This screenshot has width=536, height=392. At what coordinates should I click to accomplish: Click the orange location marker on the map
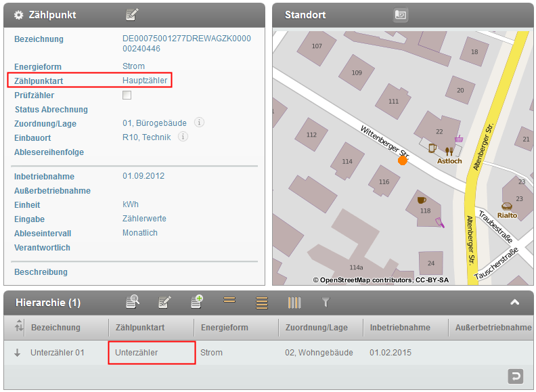click(403, 160)
